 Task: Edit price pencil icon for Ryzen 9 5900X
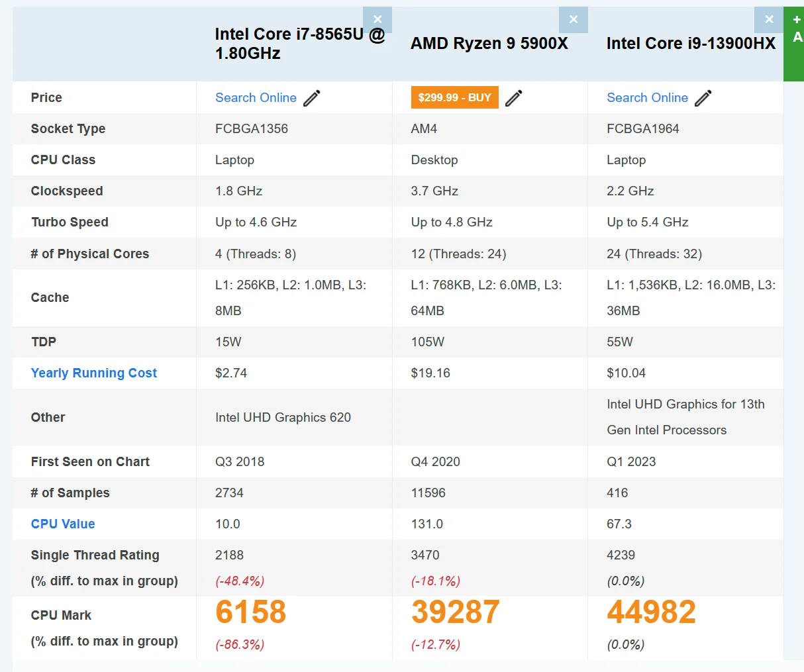click(x=514, y=98)
